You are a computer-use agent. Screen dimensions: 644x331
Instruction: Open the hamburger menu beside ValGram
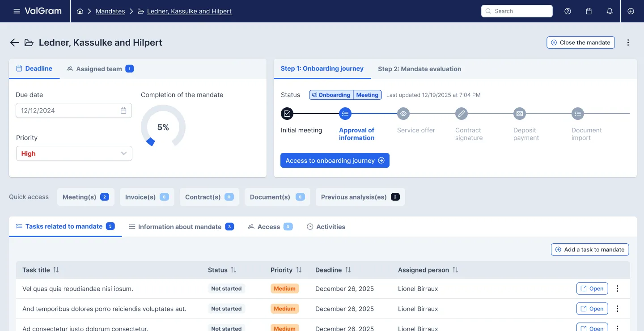click(x=17, y=11)
